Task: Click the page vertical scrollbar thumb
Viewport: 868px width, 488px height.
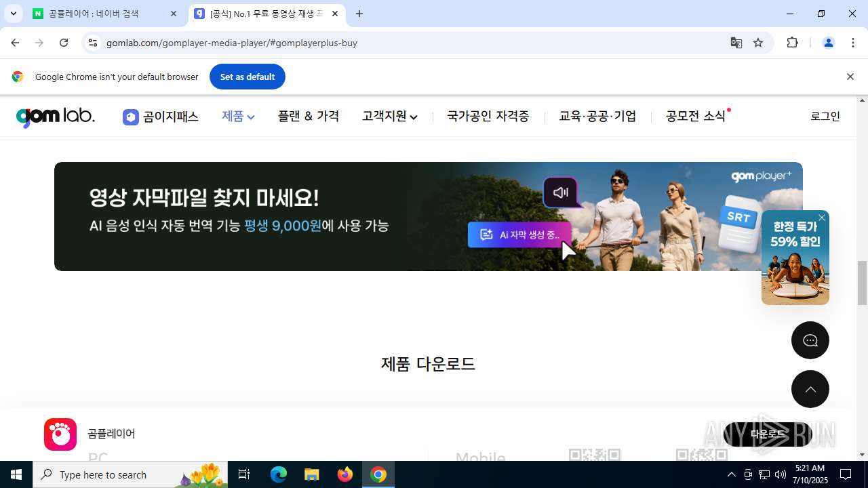Action: 863,283
